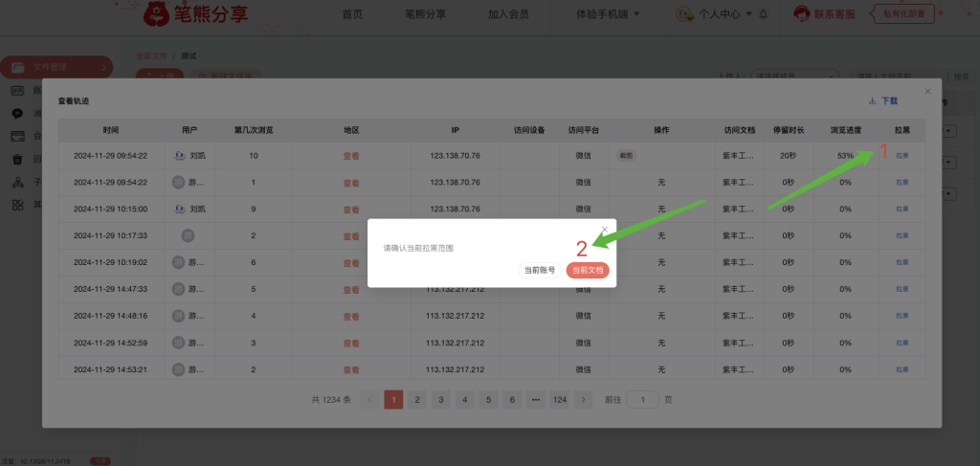Click the guest avatar in the 14:53:21 row
The width and height of the screenshot is (980, 466).
(179, 369)
